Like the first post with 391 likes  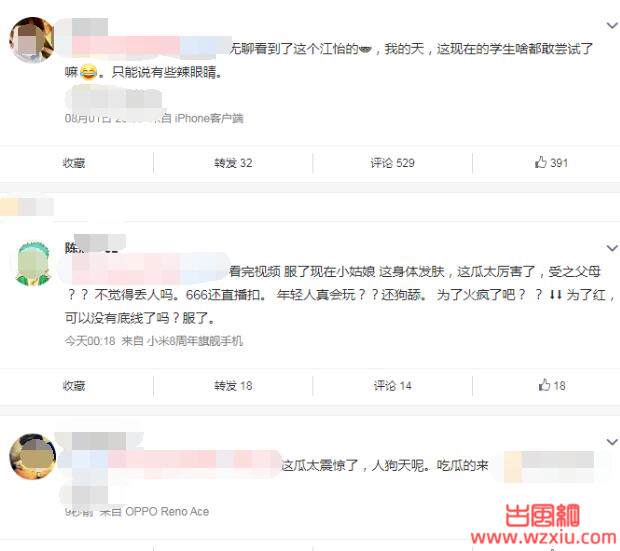point(551,163)
